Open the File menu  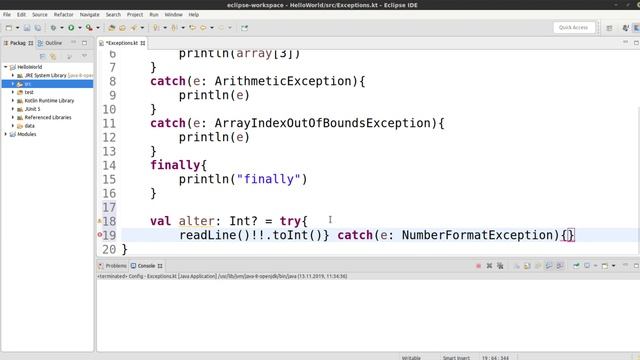(7, 14)
